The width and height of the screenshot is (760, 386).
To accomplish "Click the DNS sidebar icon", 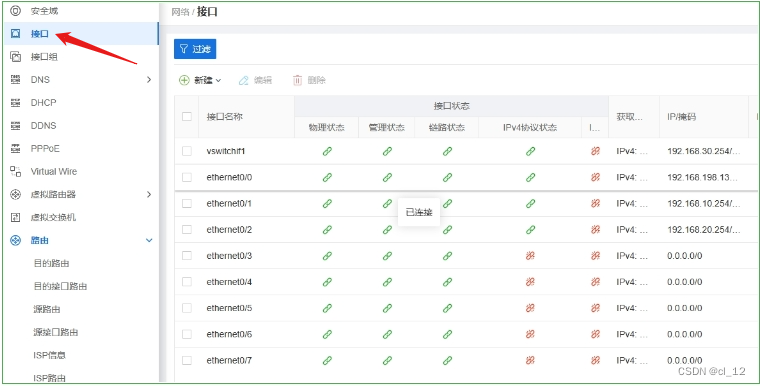I will [x=16, y=80].
